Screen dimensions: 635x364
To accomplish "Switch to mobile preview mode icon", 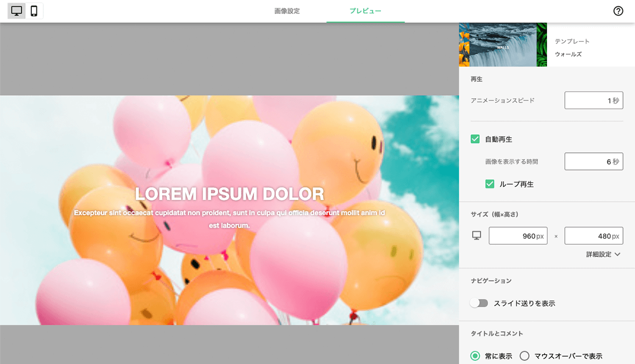I will (34, 11).
